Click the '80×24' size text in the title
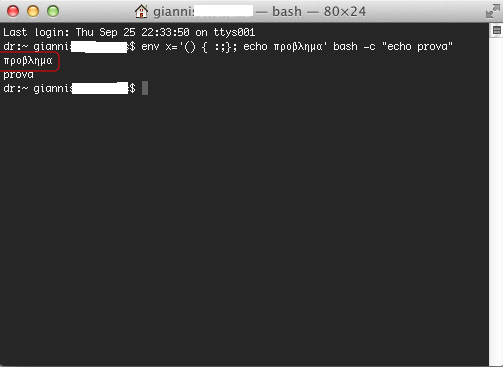The width and height of the screenshot is (503, 367). 345,12
